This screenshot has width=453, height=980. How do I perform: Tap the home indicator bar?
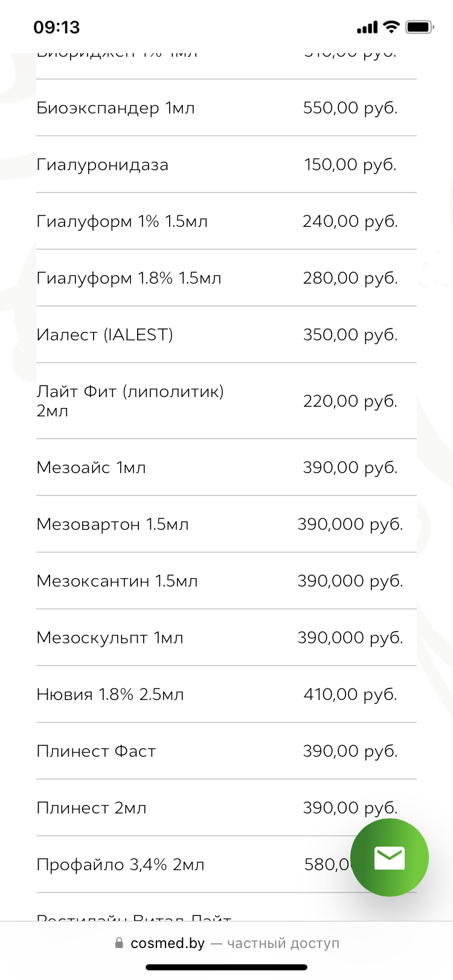(226, 967)
